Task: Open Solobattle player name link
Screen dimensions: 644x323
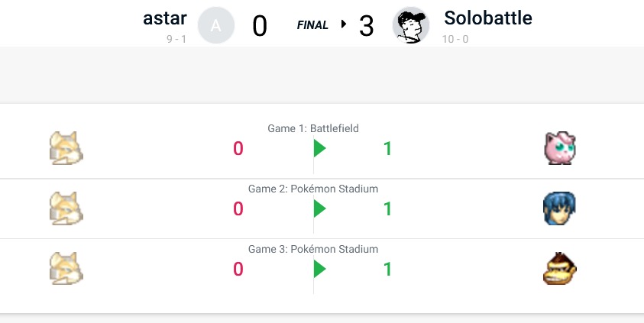Action: click(488, 18)
